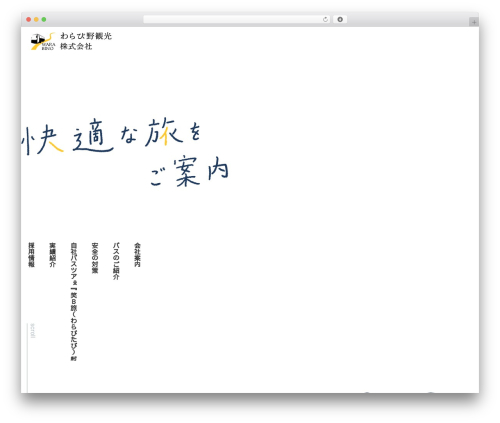Open the バスのご紹介 menu item

pos(116,261)
